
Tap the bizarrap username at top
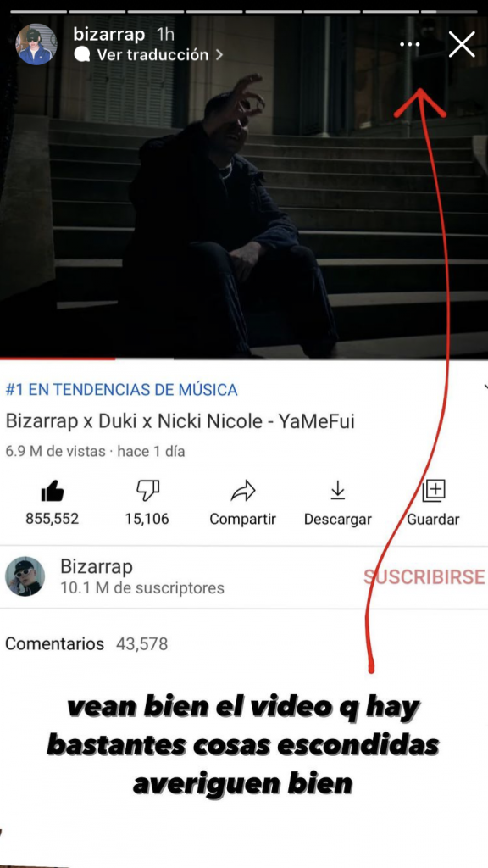109,34
